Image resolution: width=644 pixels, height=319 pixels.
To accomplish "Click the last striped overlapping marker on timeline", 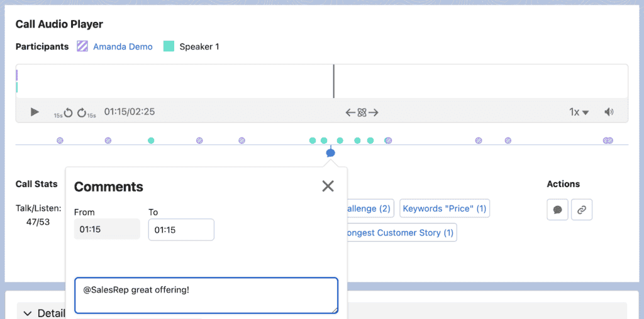I will pyautogui.click(x=610, y=141).
